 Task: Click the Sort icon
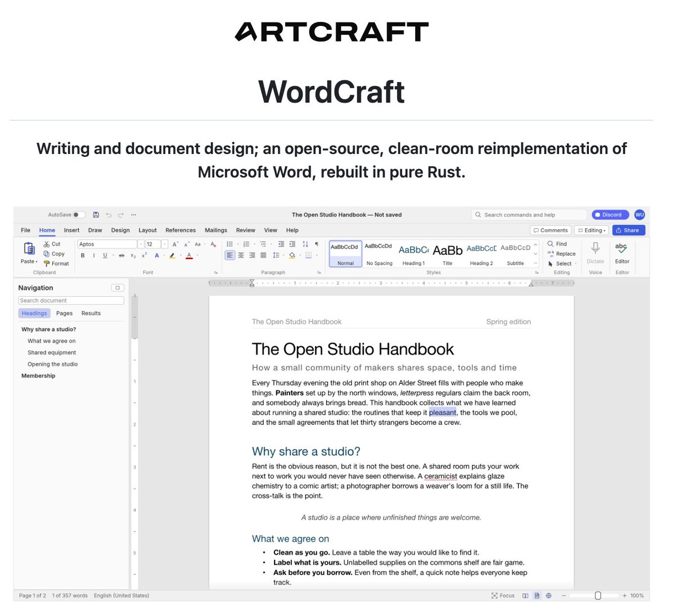(305, 244)
